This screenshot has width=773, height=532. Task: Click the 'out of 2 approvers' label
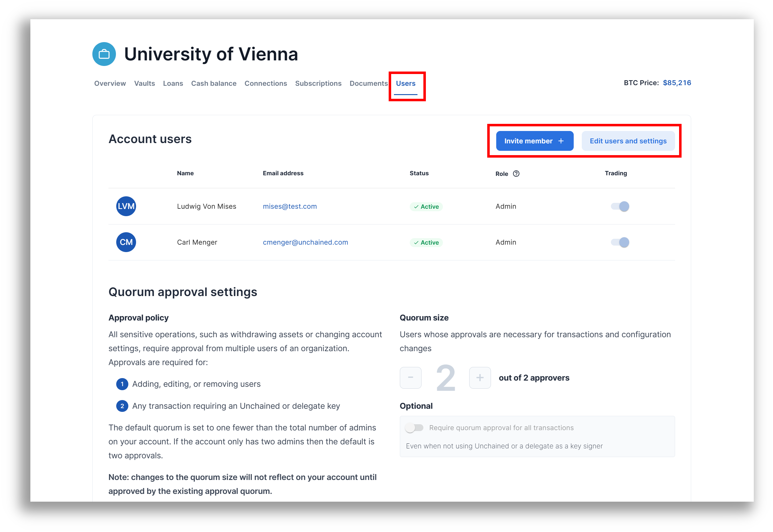coord(534,378)
